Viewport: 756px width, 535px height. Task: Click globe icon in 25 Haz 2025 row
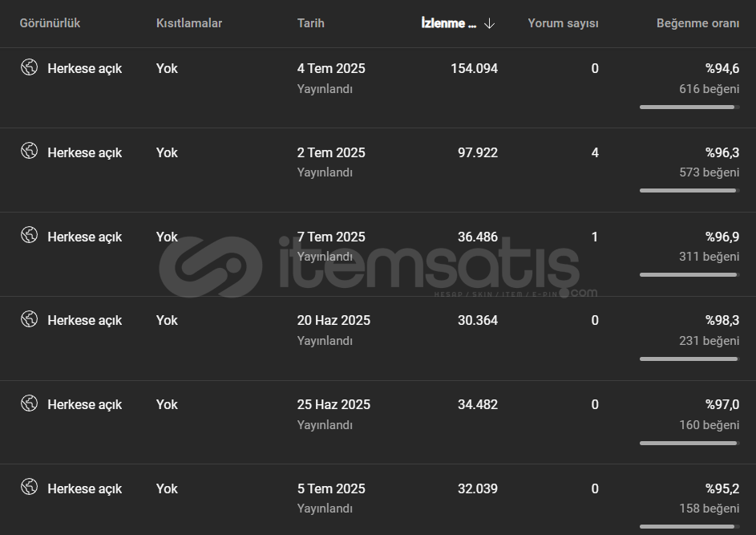[30, 403]
